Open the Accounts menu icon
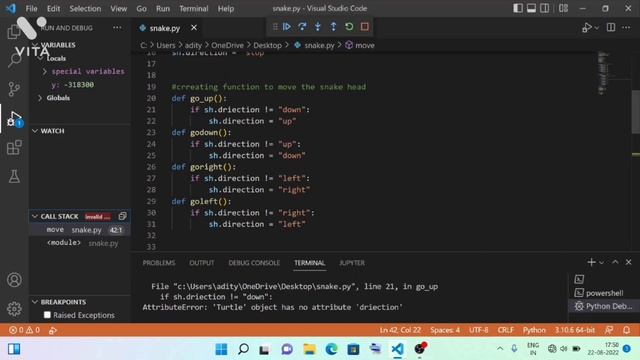The image size is (640, 360). 14,280
